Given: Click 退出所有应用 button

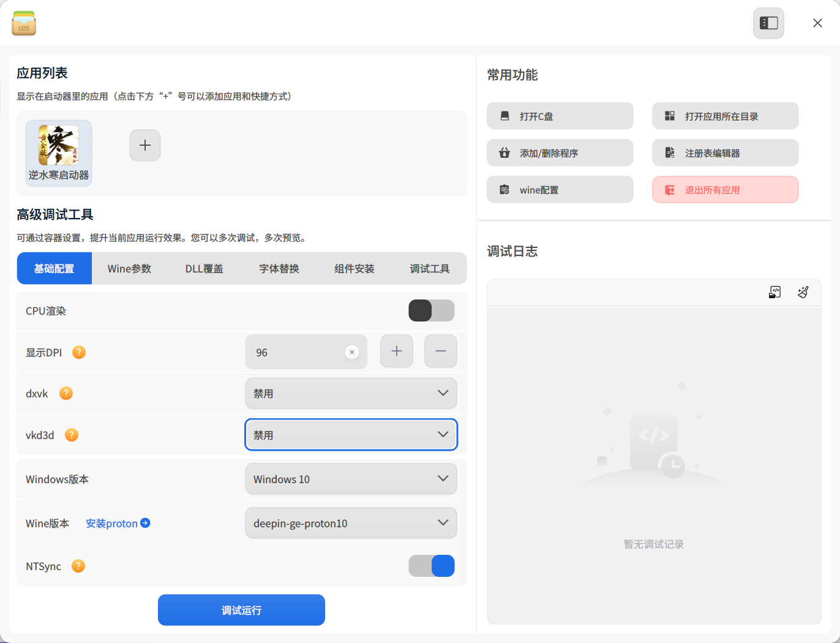Looking at the screenshot, I should point(726,189).
